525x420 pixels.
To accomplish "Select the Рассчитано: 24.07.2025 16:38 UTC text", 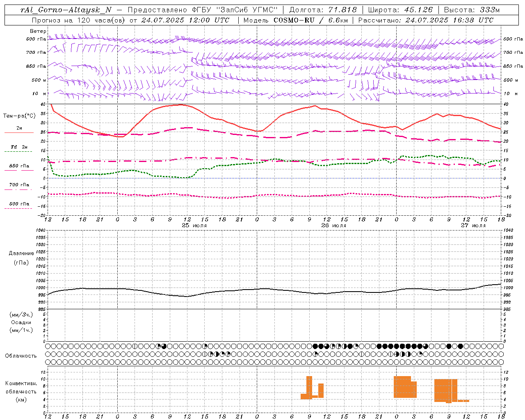I will [x=426, y=20].
